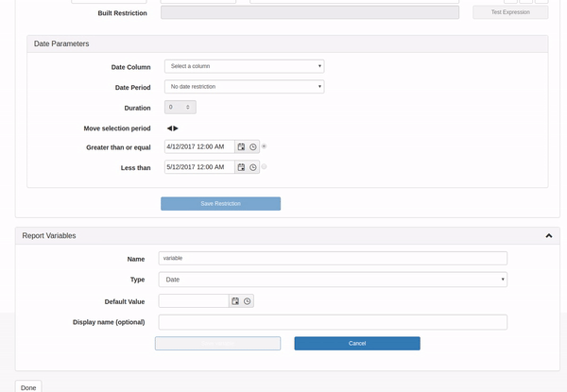Screen dimensions: 567x392
Task: Click the Done button
Action: click(x=28, y=387)
